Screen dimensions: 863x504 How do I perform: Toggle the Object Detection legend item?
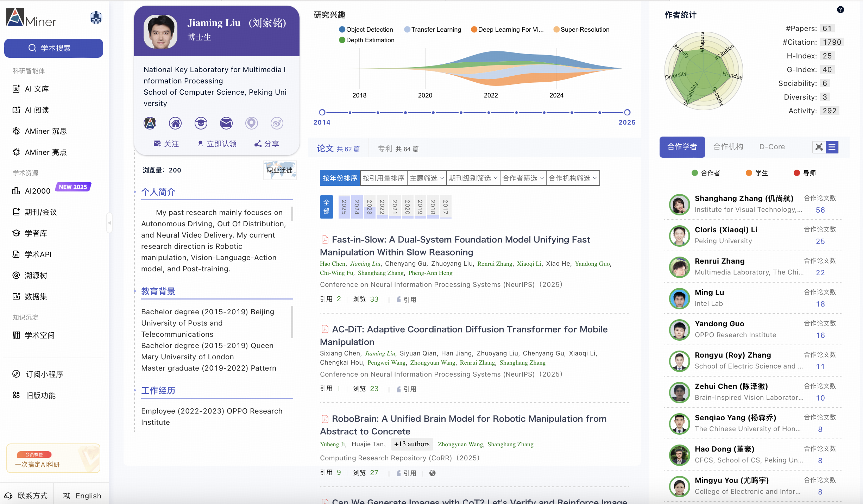tap(366, 30)
